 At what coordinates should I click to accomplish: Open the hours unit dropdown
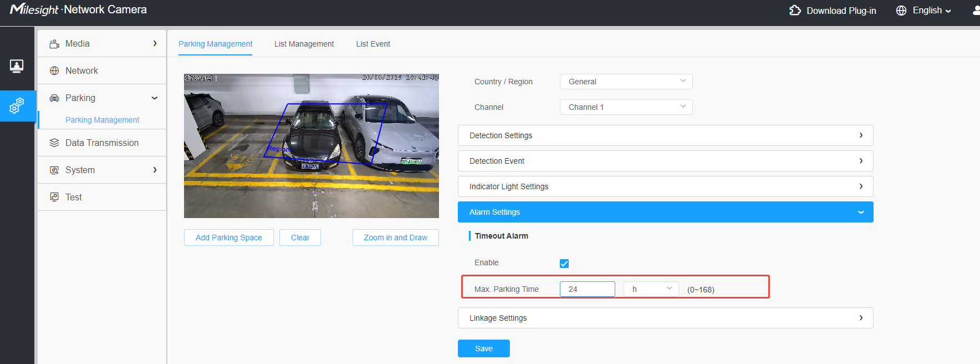click(x=651, y=289)
